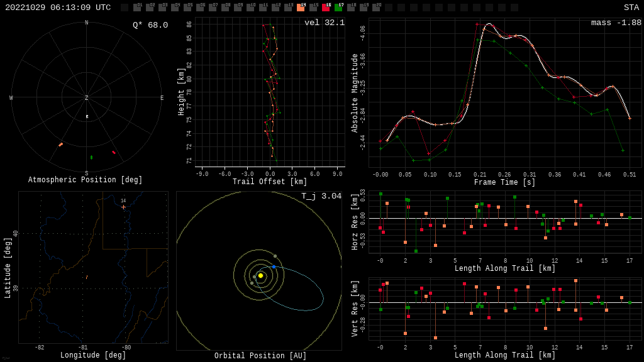Click the Height [km] axis label

click(181, 92)
